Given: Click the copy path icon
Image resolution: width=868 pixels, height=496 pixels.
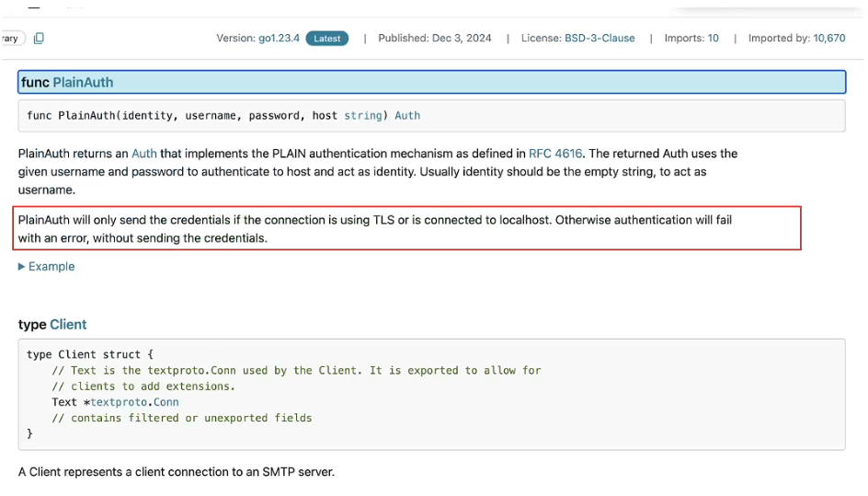Looking at the screenshot, I should (39, 39).
